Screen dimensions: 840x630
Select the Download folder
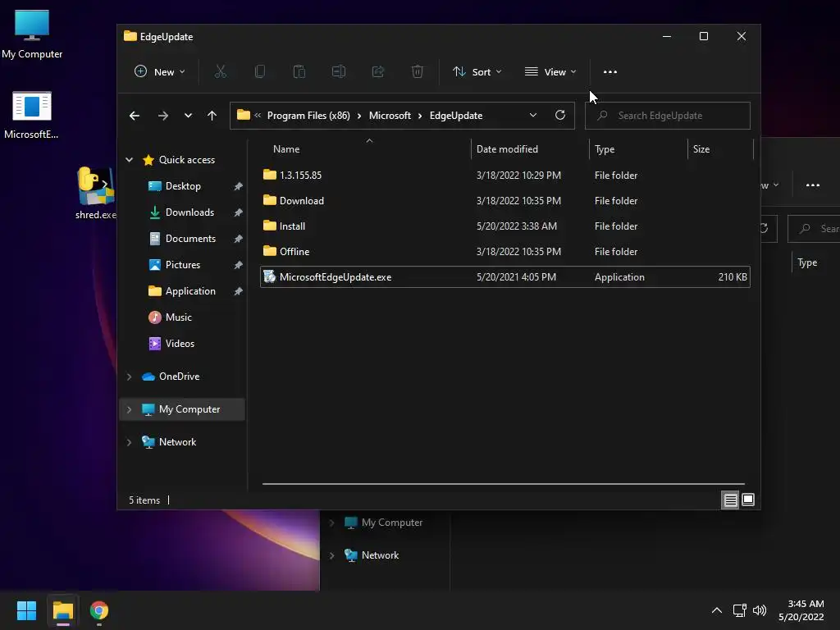[x=504, y=201]
